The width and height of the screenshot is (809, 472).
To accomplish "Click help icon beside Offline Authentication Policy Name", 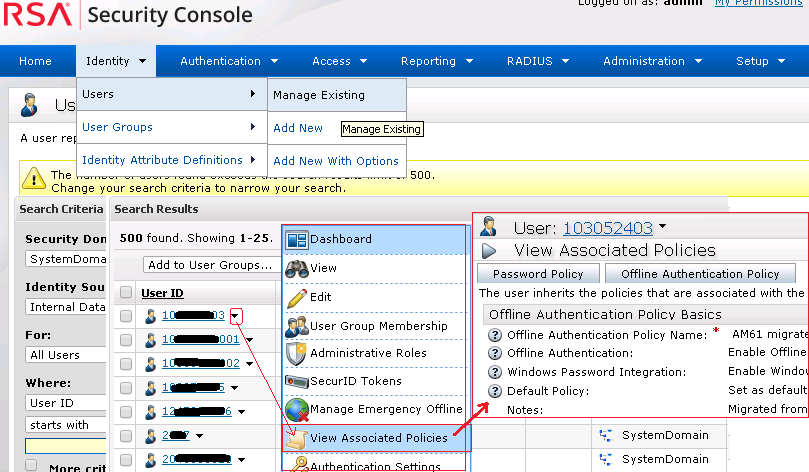I will pyautogui.click(x=494, y=335).
